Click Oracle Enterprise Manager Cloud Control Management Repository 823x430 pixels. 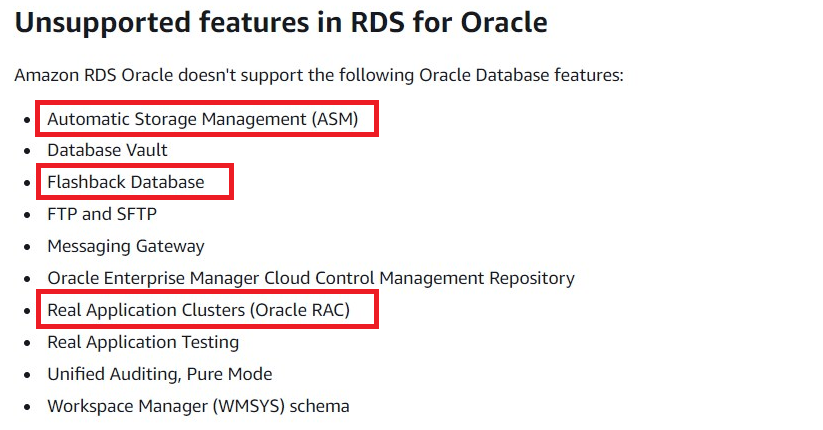click(x=311, y=278)
